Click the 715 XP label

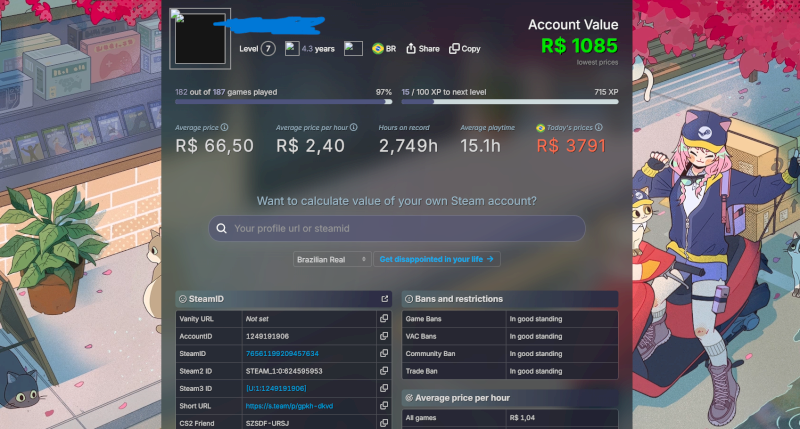pos(606,92)
